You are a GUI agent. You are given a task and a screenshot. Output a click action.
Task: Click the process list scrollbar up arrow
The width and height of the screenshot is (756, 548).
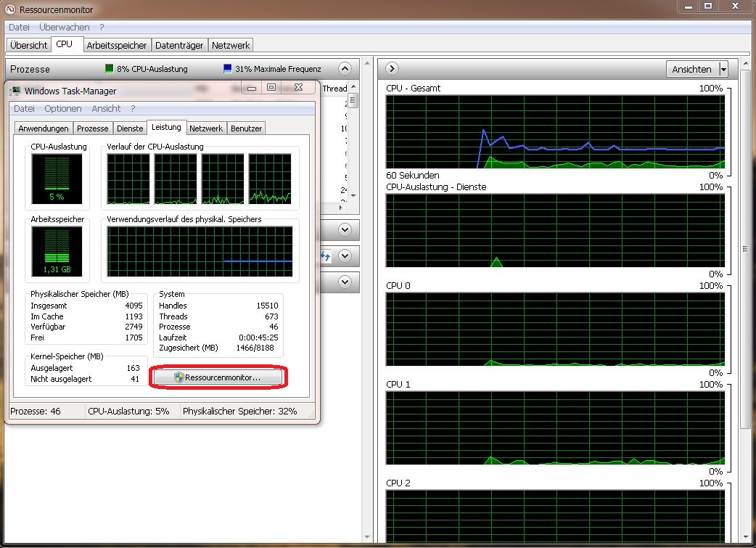(x=354, y=87)
